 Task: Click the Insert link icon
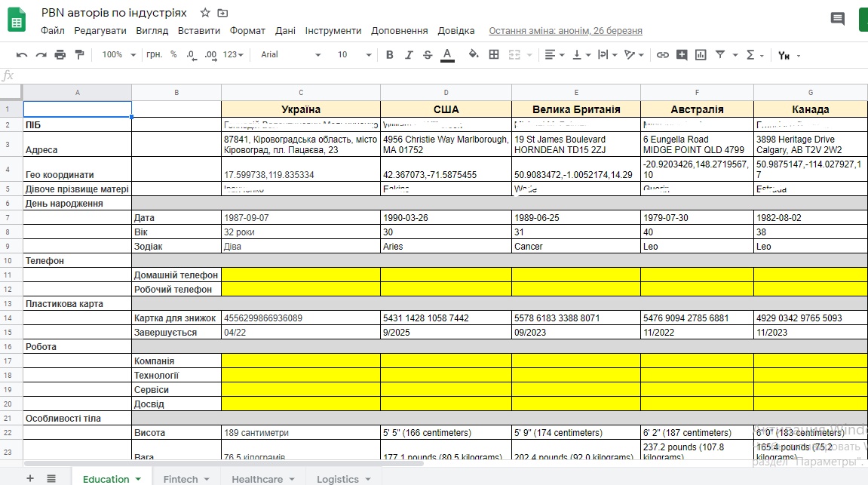click(x=662, y=55)
